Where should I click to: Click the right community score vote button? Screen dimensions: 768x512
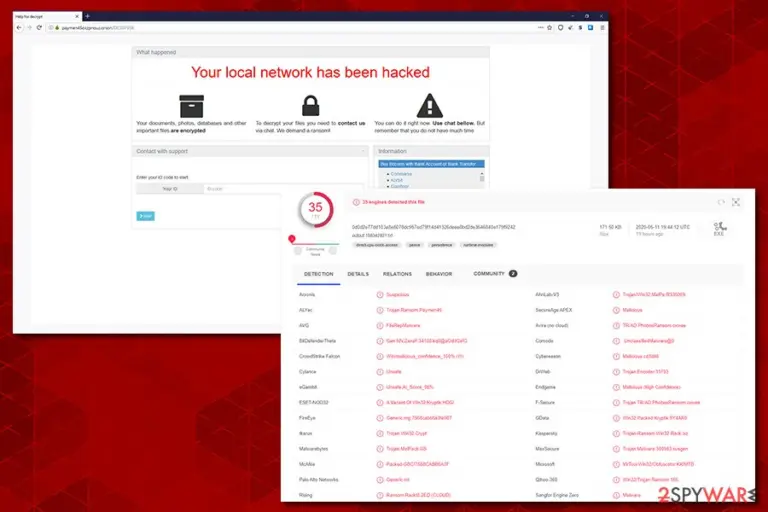pyautogui.click(x=333, y=251)
